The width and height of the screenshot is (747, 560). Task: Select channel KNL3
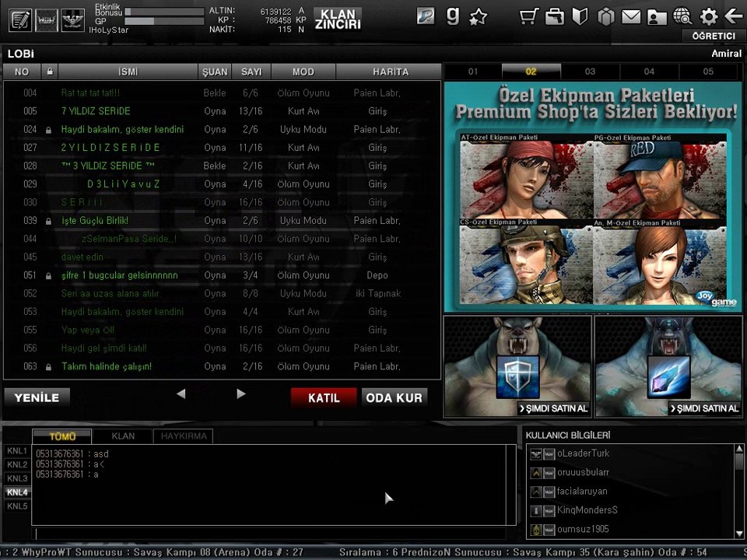(x=17, y=478)
